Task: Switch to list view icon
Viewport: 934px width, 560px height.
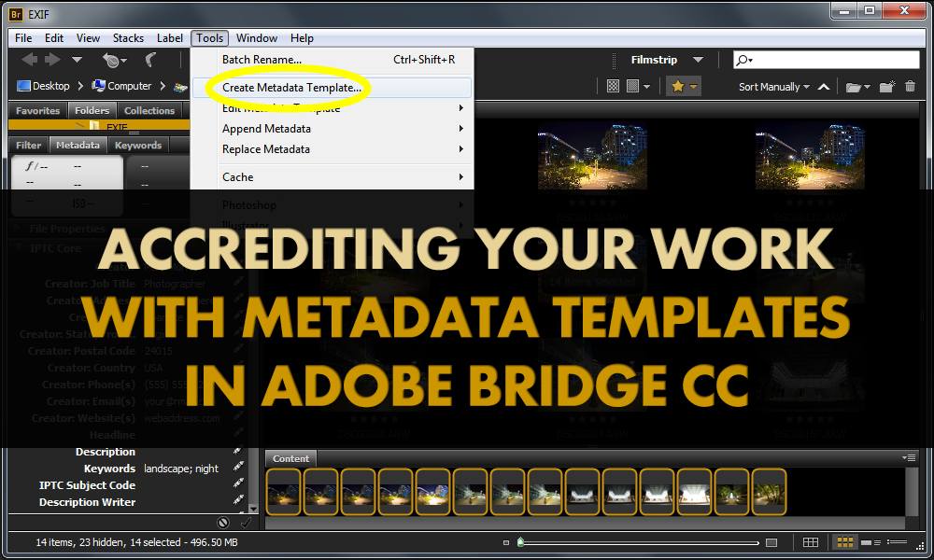Action: (x=897, y=542)
